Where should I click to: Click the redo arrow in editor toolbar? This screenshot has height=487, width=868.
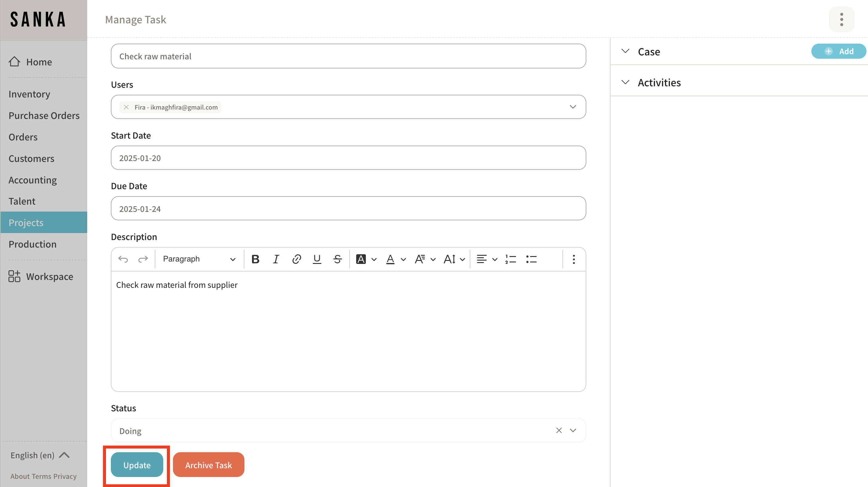143,259
